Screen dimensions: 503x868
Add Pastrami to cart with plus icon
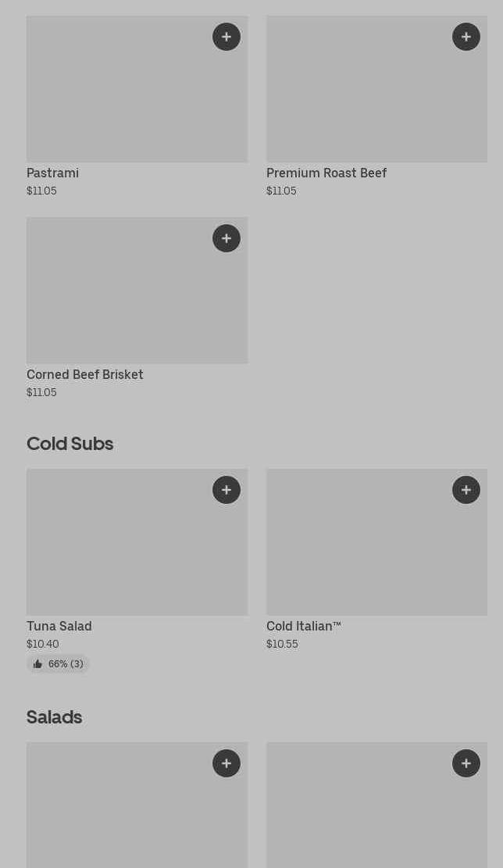227,37
